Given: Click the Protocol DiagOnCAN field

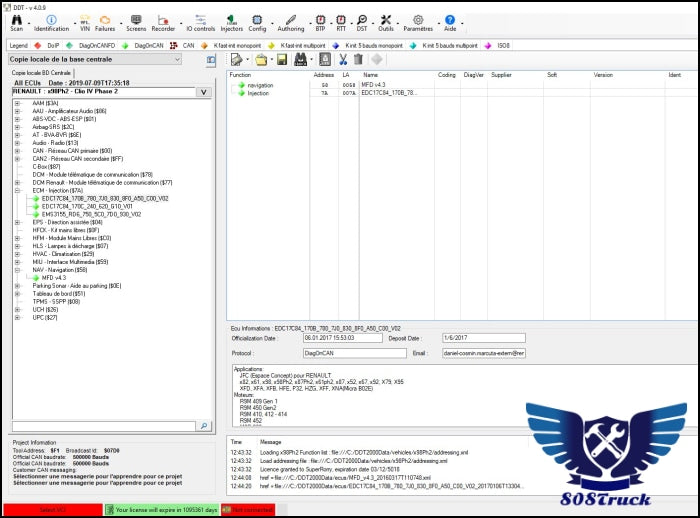Looking at the screenshot, I should pyautogui.click(x=355, y=353).
